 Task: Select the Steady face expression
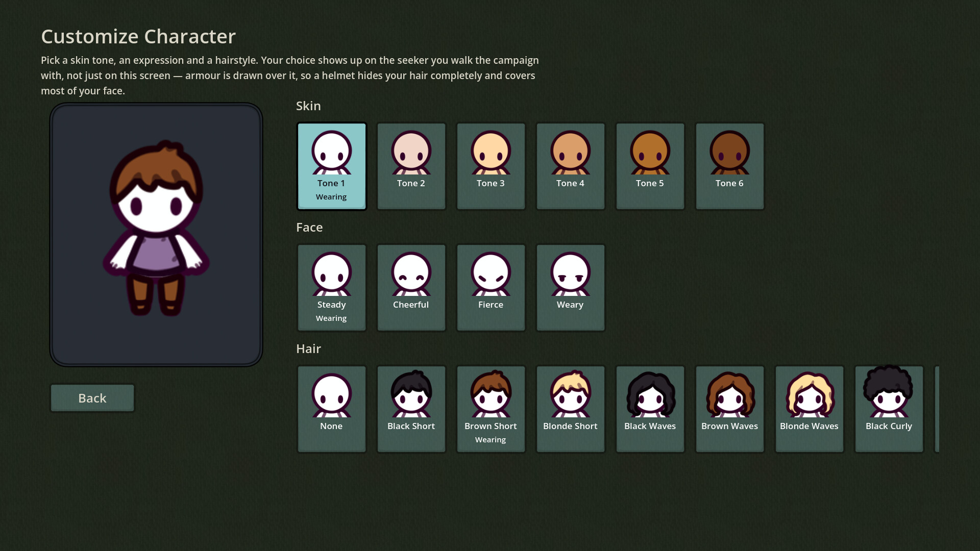tap(331, 288)
